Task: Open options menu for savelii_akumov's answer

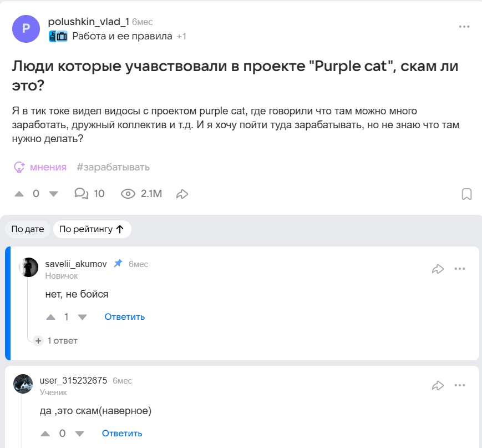Action: click(x=460, y=269)
